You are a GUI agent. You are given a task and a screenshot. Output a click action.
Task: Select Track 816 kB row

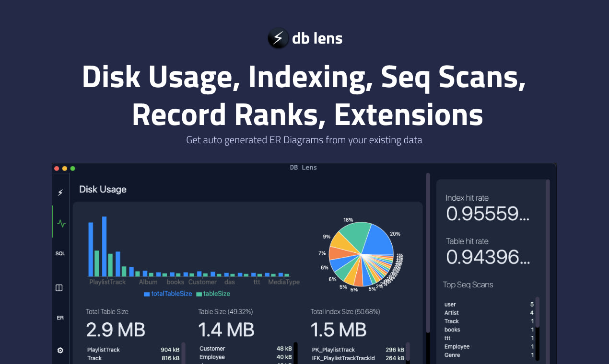[133, 358]
